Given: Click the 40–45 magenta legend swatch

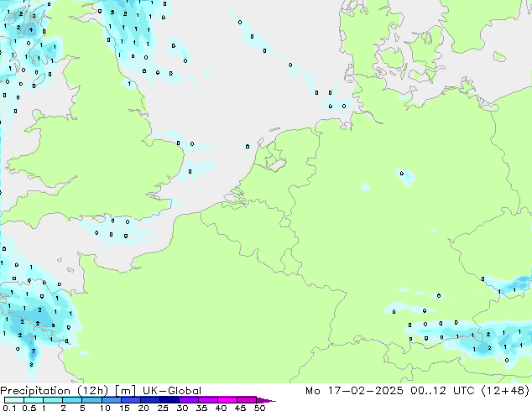Looking at the screenshot, I should click(227, 400).
